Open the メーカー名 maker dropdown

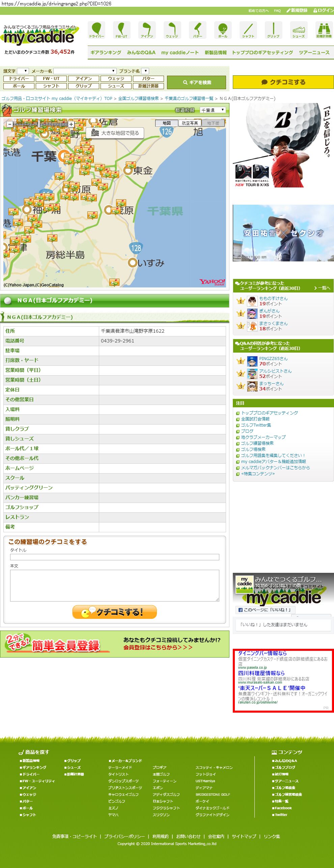coord(85,71)
